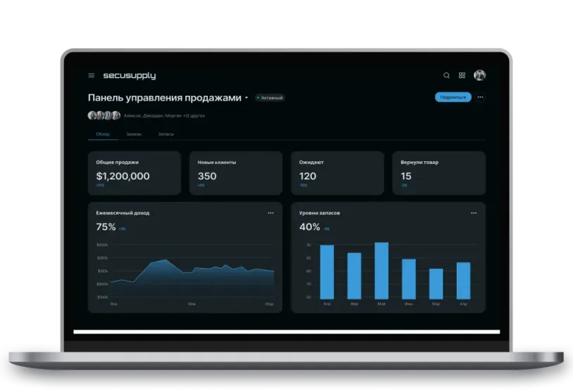Click the tallest bar in Уровни запасов chart
Viewport: 573px width, 392px height.
[x=382, y=270]
